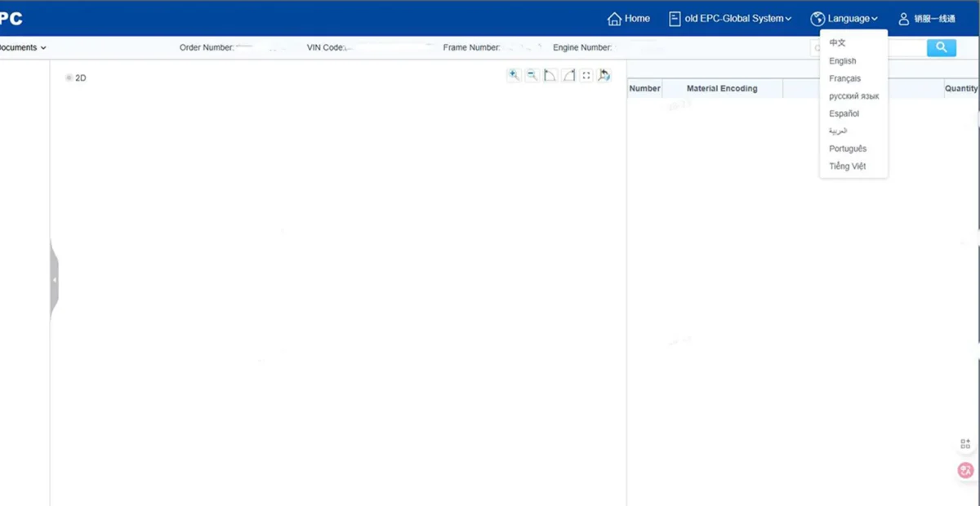This screenshot has width=980, height=506.
Task: Select the 2D view radio button
Action: 69,78
